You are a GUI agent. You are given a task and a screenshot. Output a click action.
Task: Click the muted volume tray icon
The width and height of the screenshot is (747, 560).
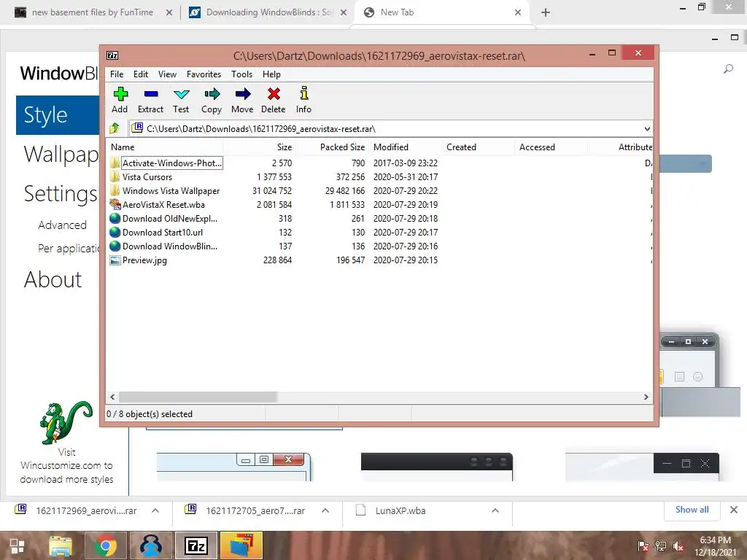678,546
